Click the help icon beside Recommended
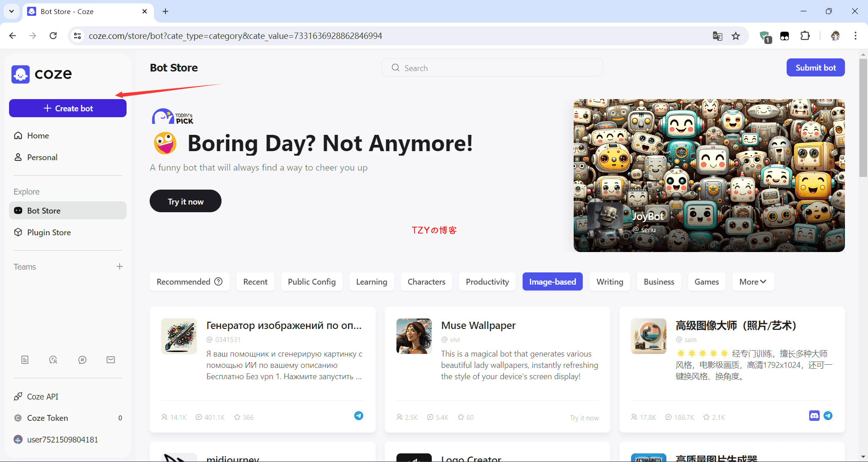This screenshot has width=868, height=462. tap(218, 281)
